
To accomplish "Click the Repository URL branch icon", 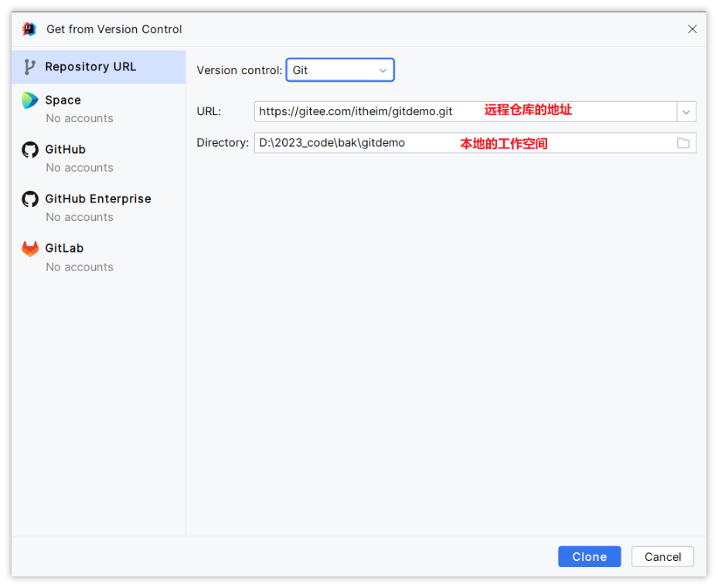I will coord(30,67).
